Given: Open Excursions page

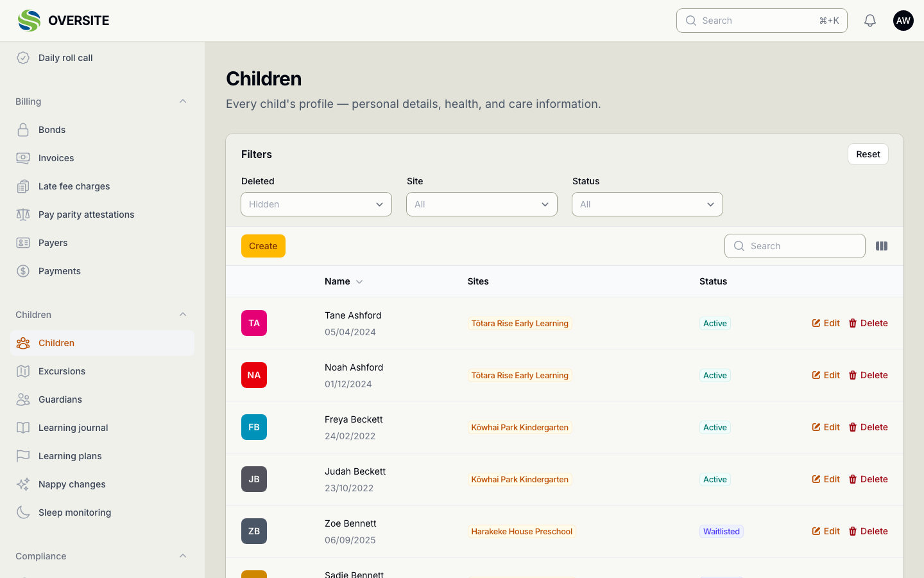Looking at the screenshot, I should (103, 371).
